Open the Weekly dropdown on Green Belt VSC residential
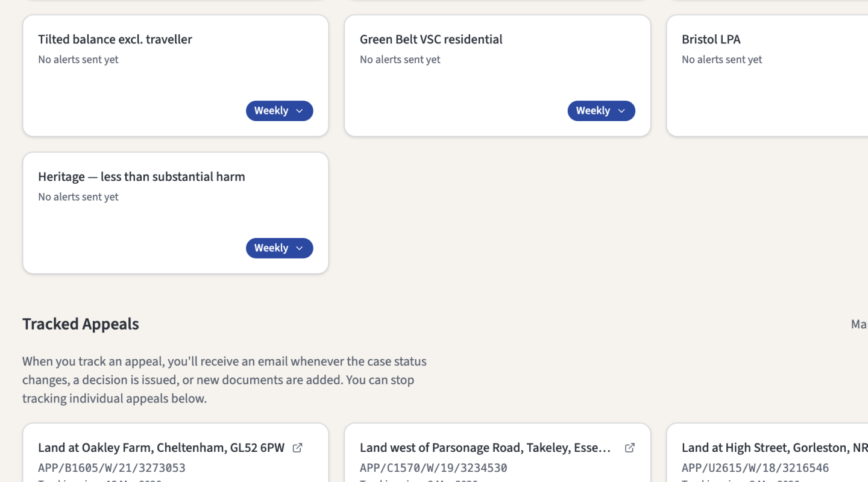 601,111
